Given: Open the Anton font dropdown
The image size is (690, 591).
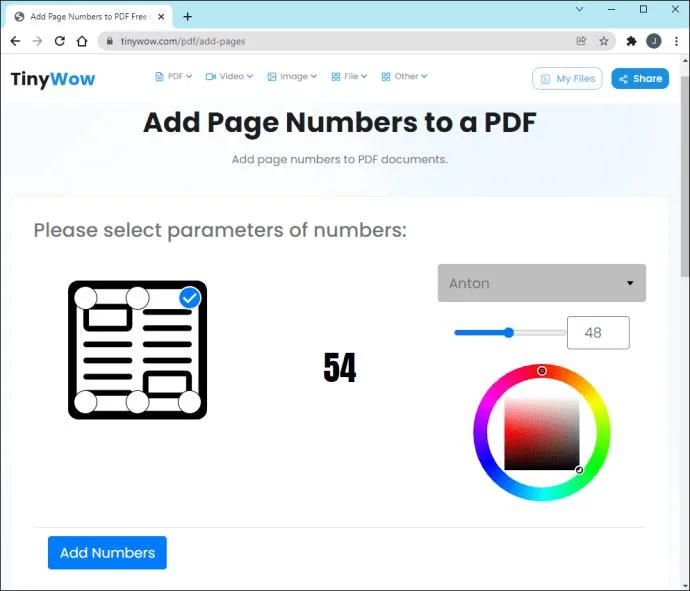Looking at the screenshot, I should (542, 283).
